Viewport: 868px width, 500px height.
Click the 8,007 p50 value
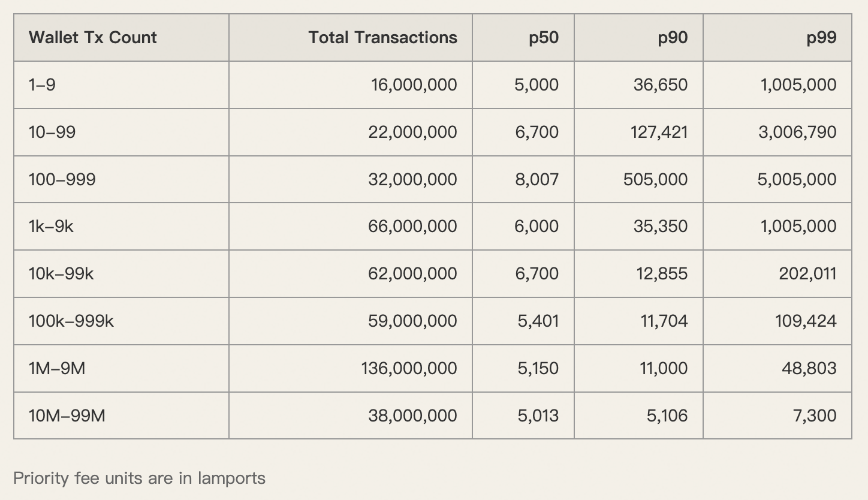537,179
